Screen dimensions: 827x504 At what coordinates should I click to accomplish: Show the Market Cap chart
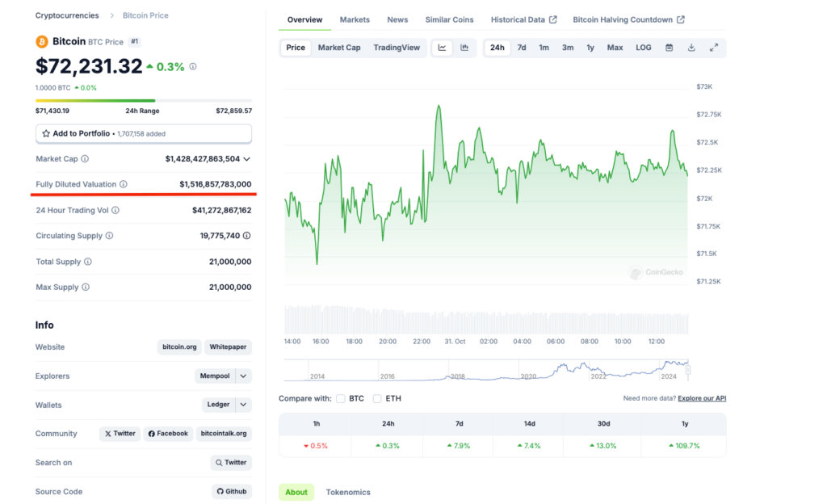tap(339, 48)
